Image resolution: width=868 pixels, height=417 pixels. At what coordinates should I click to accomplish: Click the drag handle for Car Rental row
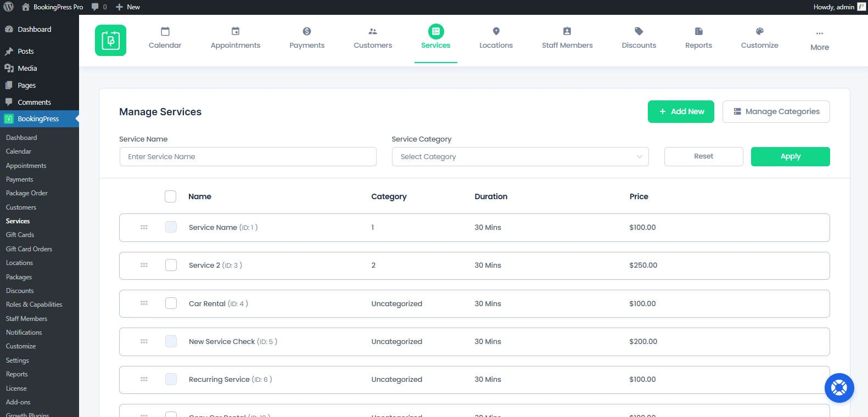[144, 303]
